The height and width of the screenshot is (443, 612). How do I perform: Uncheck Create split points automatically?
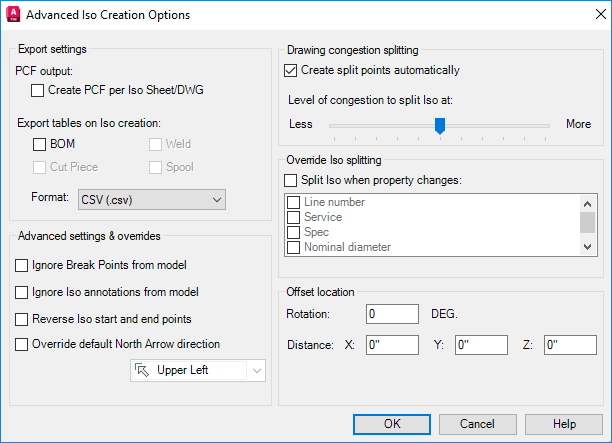[291, 71]
